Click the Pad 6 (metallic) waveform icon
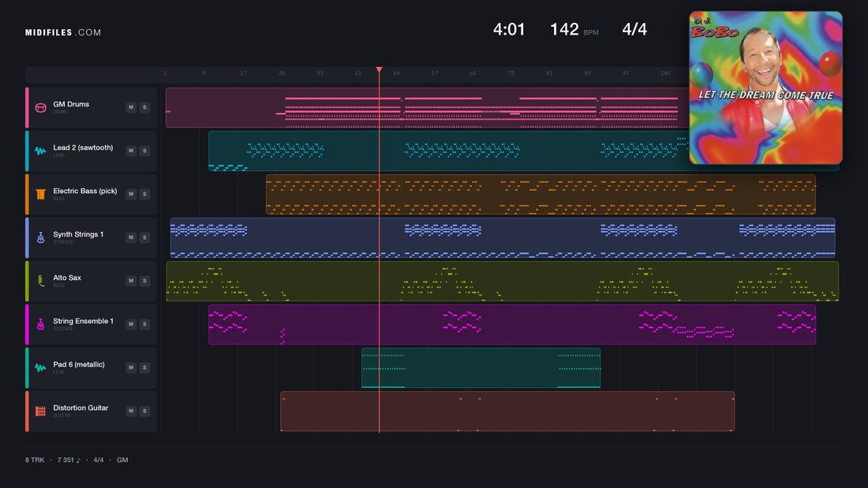 pos(40,367)
